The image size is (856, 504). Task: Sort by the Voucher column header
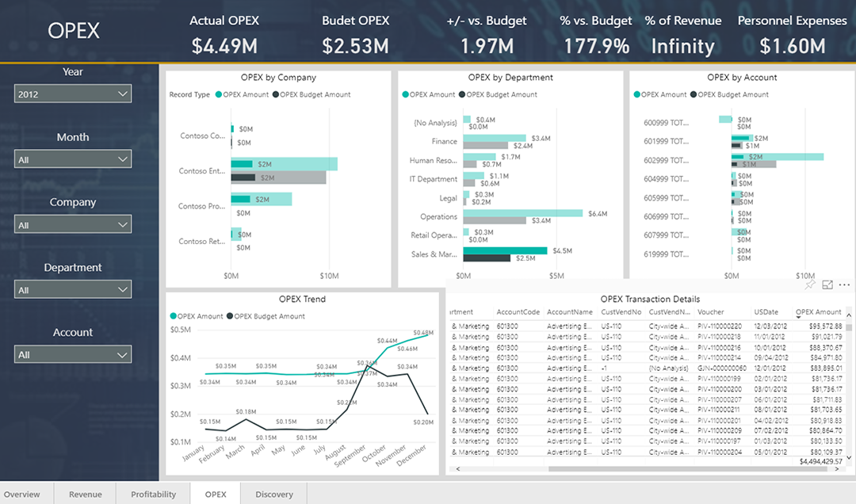coord(710,312)
